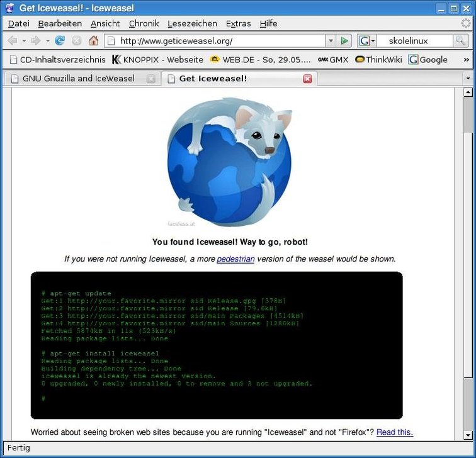This screenshot has width=476, height=458.
Task: Click the page icon in the address bar
Action: [111, 41]
